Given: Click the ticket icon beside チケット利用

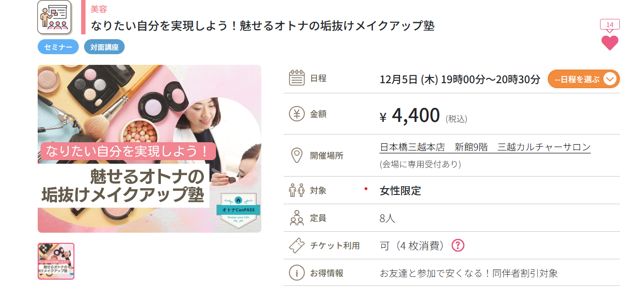Looking at the screenshot, I should tap(296, 246).
